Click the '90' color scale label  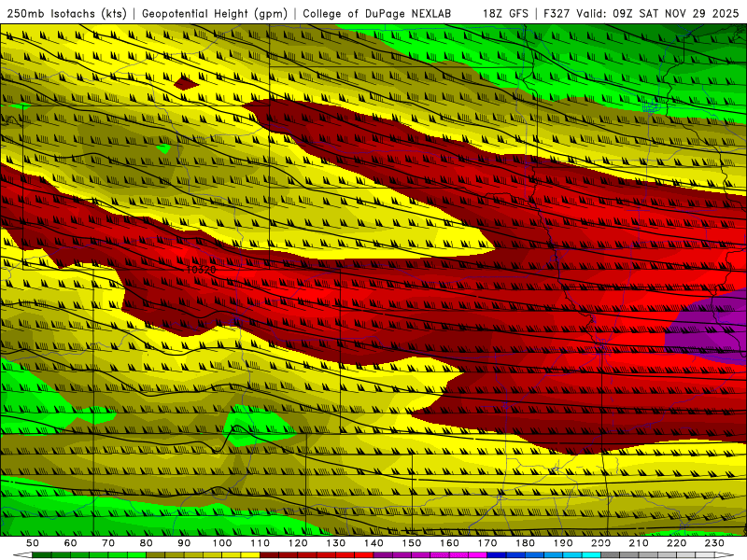point(184,543)
